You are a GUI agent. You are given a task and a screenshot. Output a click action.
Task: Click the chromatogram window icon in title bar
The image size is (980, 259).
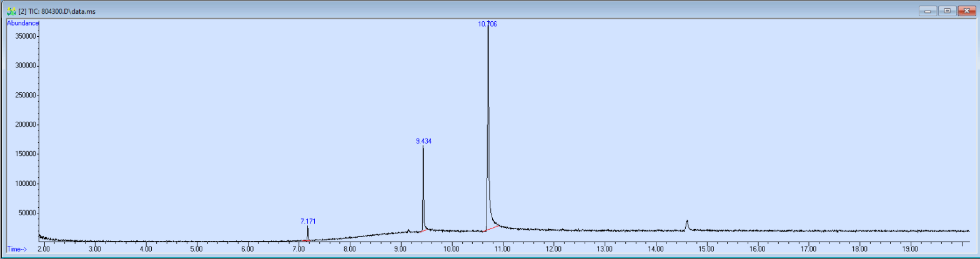(x=11, y=11)
